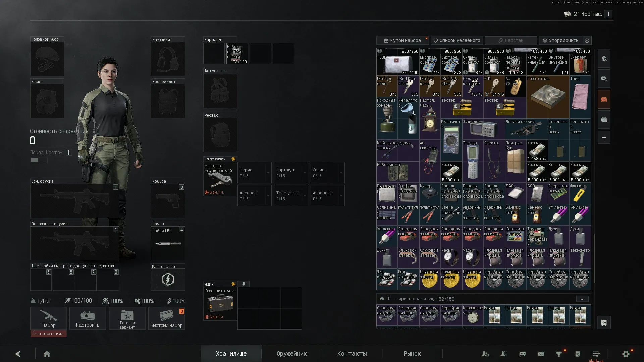
Task: Switch to the Контакты tab
Action: tap(352, 354)
